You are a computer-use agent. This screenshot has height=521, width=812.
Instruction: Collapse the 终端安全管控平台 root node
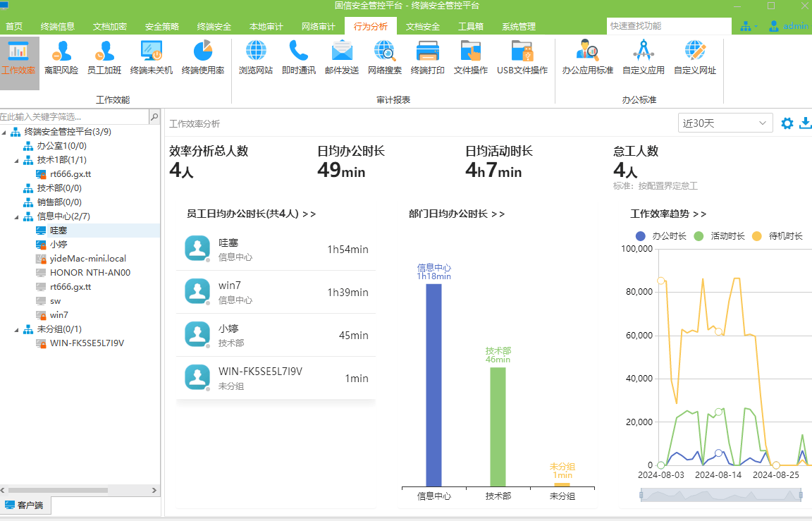[x=4, y=132]
